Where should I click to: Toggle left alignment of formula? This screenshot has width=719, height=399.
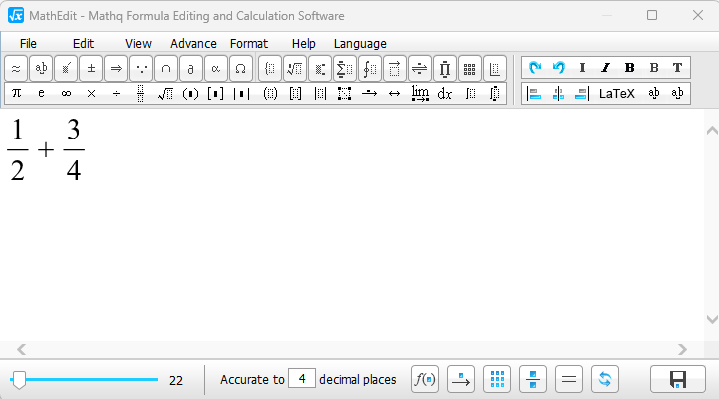click(x=534, y=94)
